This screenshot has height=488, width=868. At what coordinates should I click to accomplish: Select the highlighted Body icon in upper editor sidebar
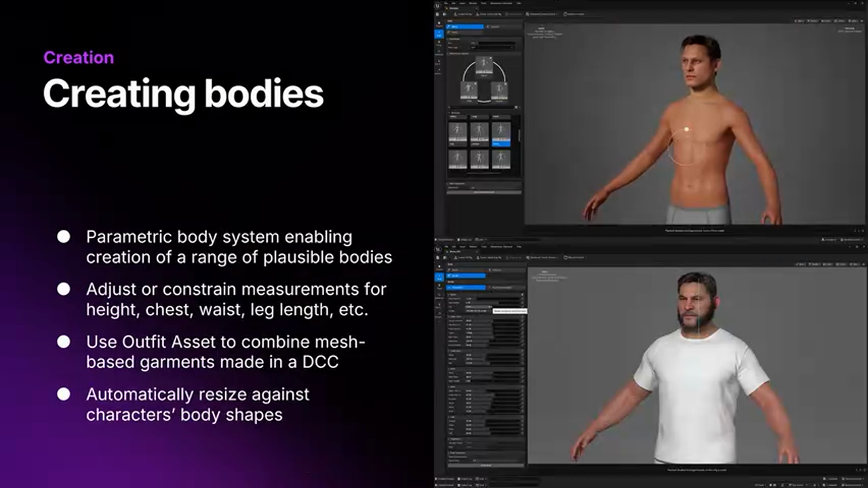(x=438, y=34)
